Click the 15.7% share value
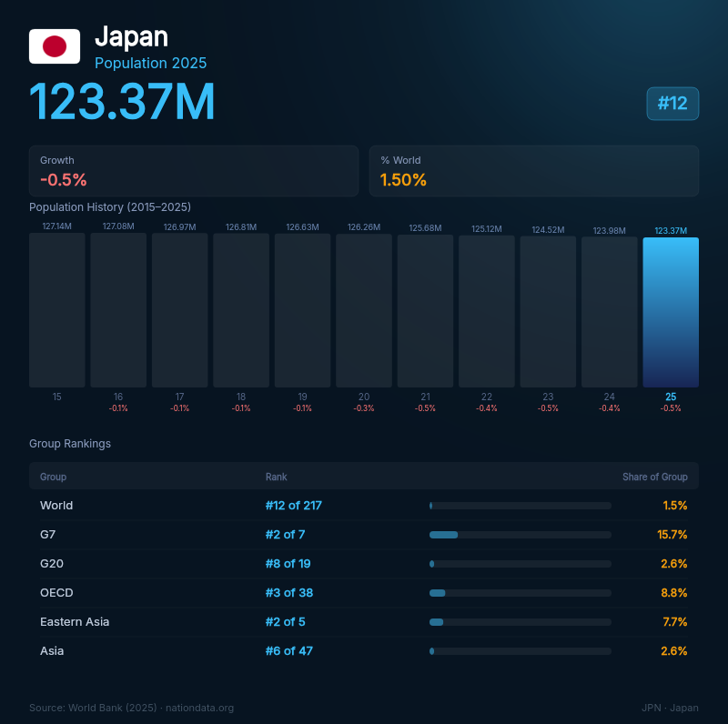The image size is (728, 724). click(x=672, y=535)
